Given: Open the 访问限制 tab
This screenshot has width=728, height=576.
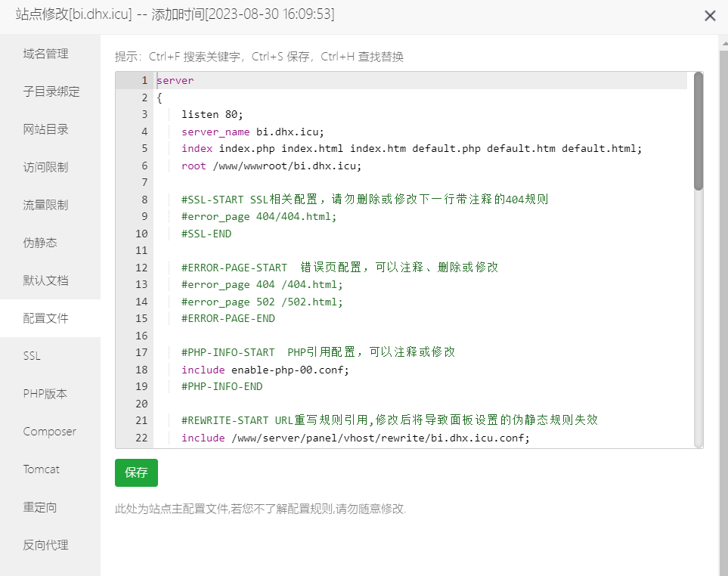Looking at the screenshot, I should point(50,167).
